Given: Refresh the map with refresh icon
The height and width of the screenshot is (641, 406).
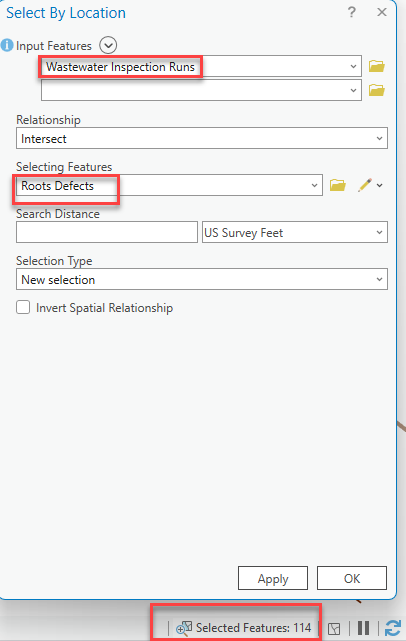Looking at the screenshot, I should point(393,628).
